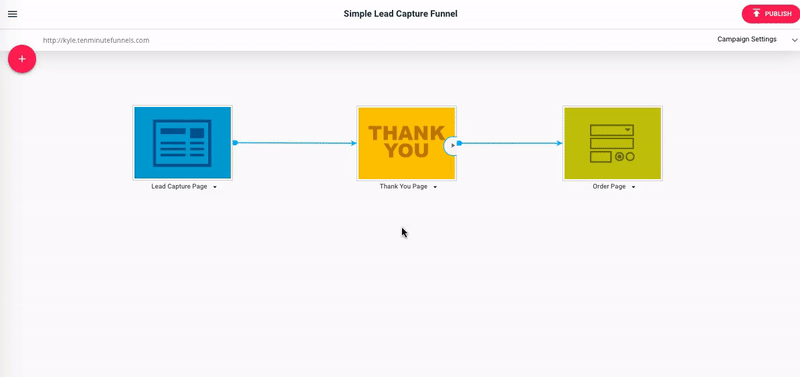Click the upload icon inside Publish
800x377 pixels.
(x=757, y=14)
